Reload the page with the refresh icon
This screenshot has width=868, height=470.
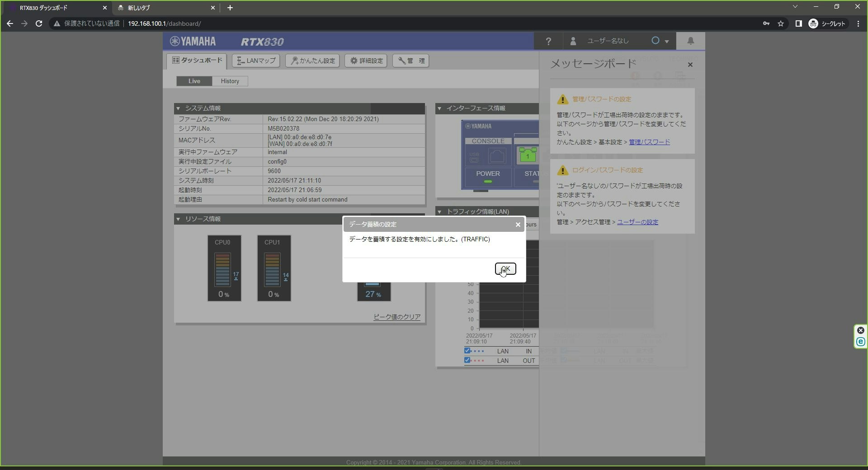(x=39, y=23)
